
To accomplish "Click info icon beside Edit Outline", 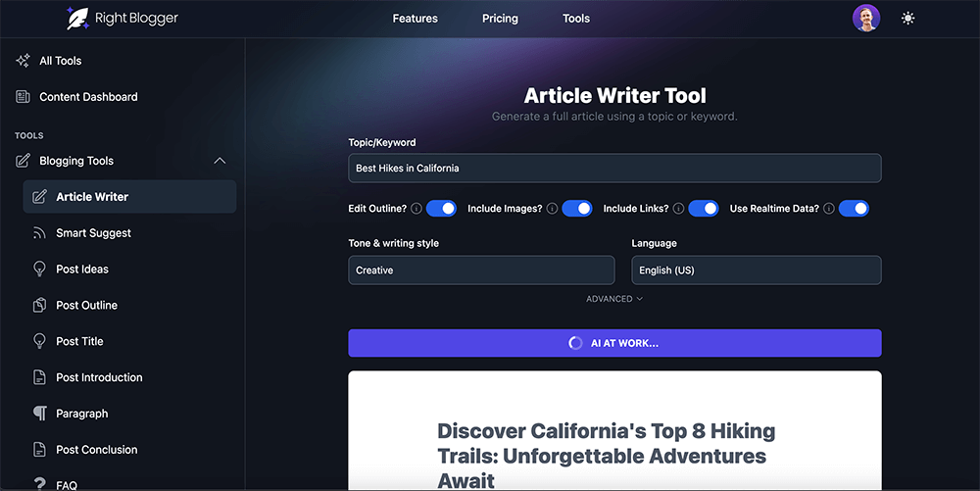I will [x=416, y=209].
